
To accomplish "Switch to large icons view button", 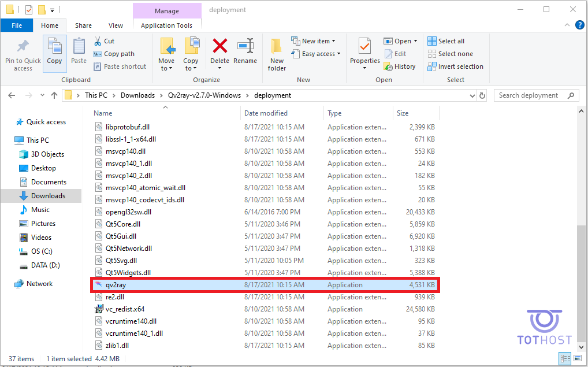I will click(578, 358).
